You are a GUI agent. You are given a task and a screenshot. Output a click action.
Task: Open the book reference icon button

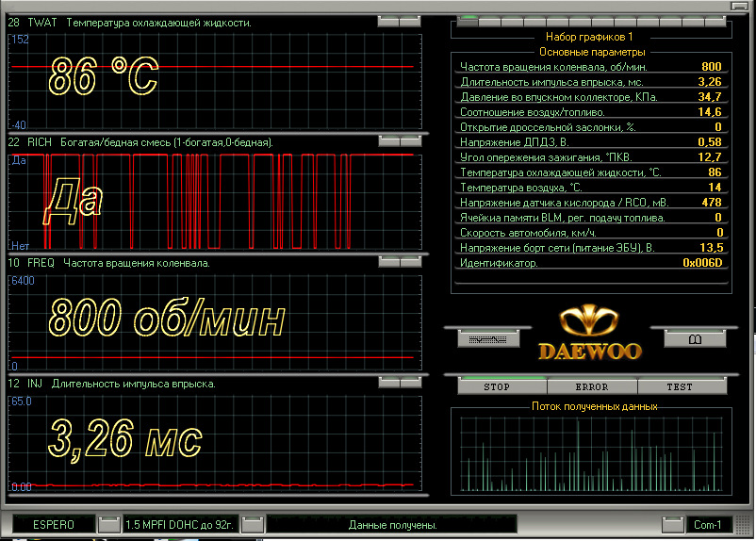click(x=695, y=339)
